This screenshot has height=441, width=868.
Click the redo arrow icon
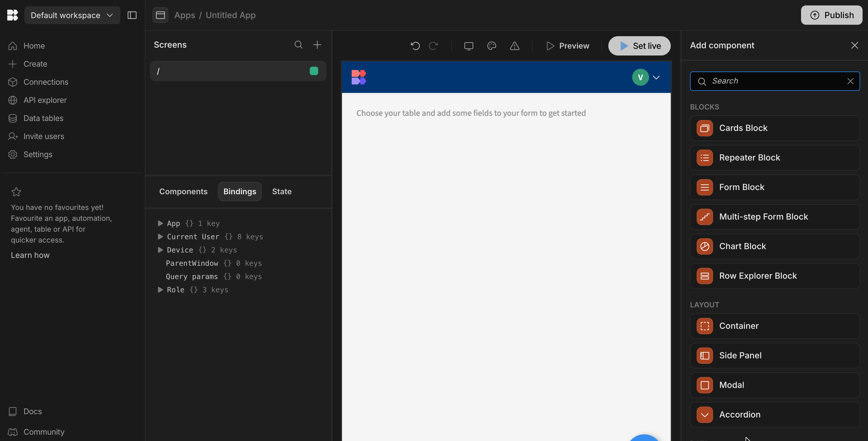(433, 46)
